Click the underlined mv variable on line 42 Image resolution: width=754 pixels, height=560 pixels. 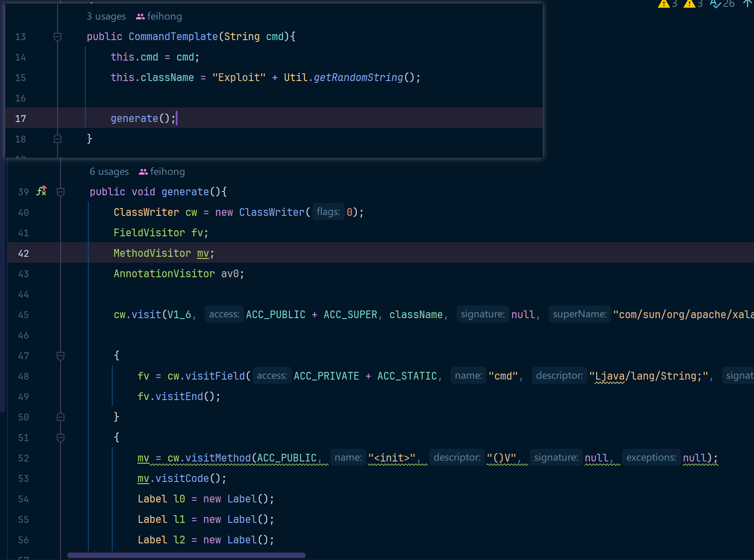point(203,253)
